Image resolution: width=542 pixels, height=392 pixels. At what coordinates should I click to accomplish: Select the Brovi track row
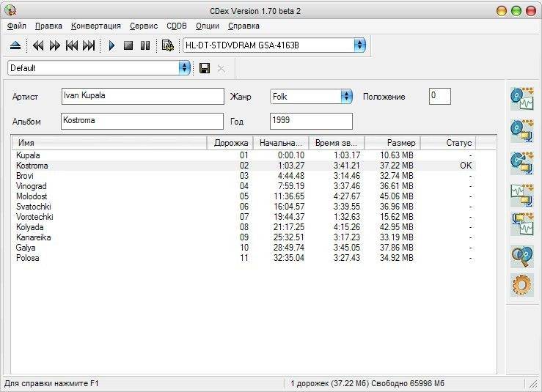click(x=244, y=176)
